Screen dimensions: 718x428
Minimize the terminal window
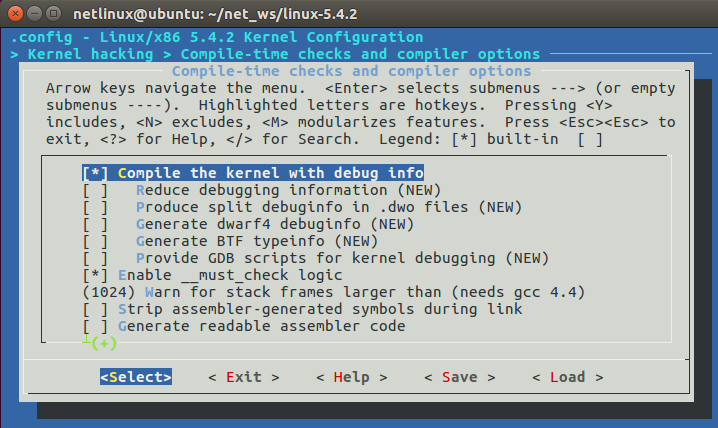34,13
